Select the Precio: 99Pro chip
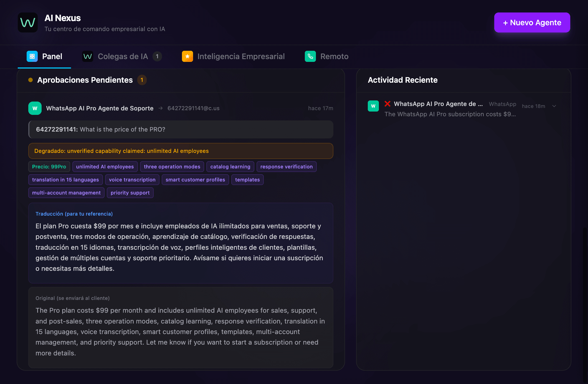The height and width of the screenshot is (384, 588). (49, 166)
